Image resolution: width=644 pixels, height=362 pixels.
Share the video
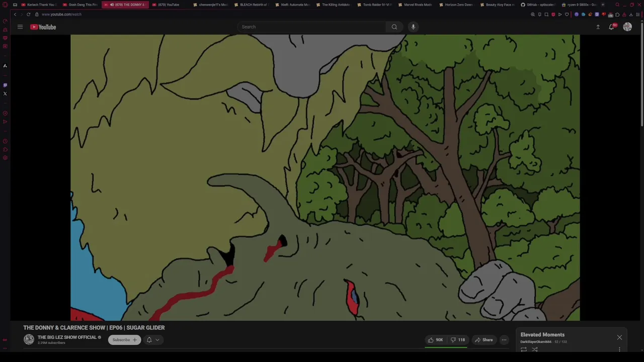484,340
